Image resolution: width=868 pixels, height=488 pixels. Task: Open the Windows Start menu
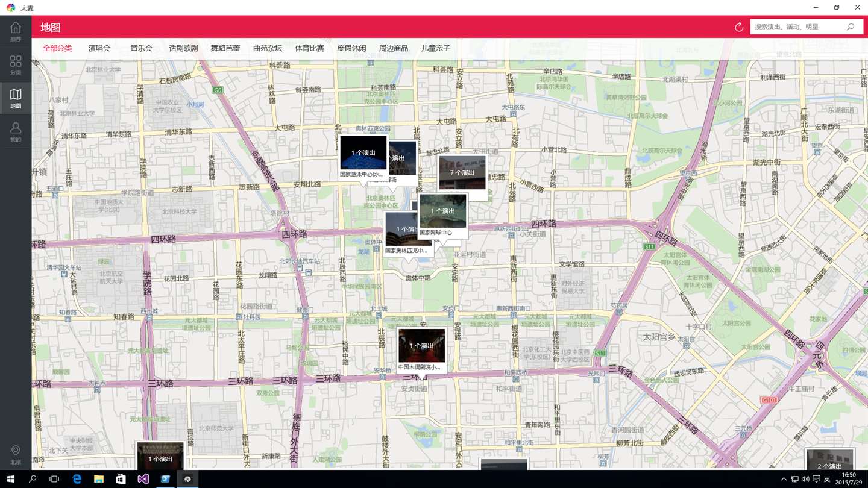point(10,479)
